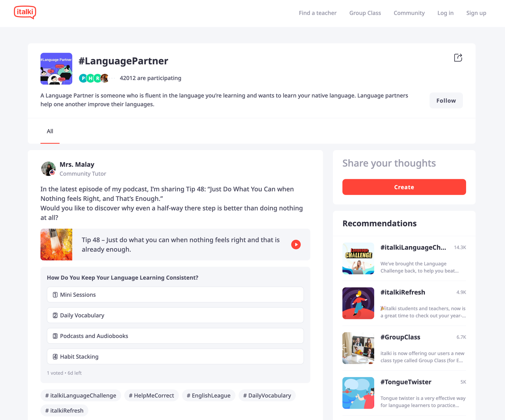The width and height of the screenshot is (505, 420).
Task: Click the italki logo
Action: pos(25,12)
